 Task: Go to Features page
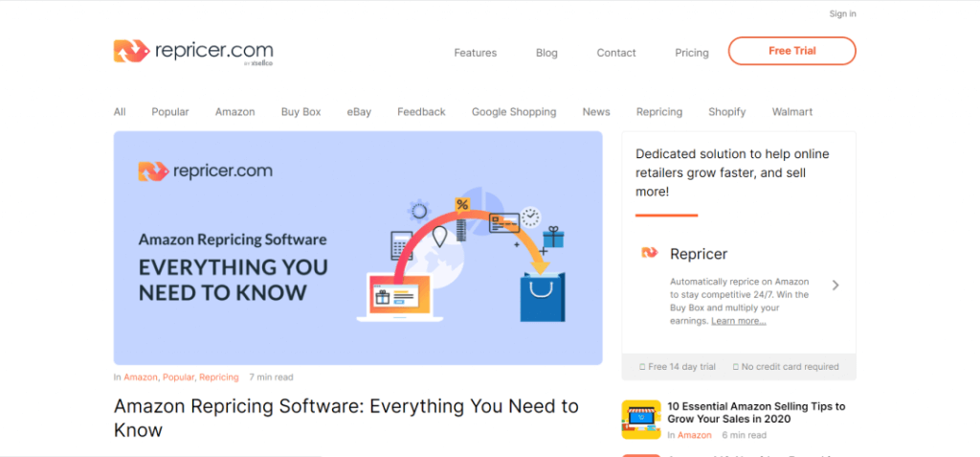tap(475, 54)
